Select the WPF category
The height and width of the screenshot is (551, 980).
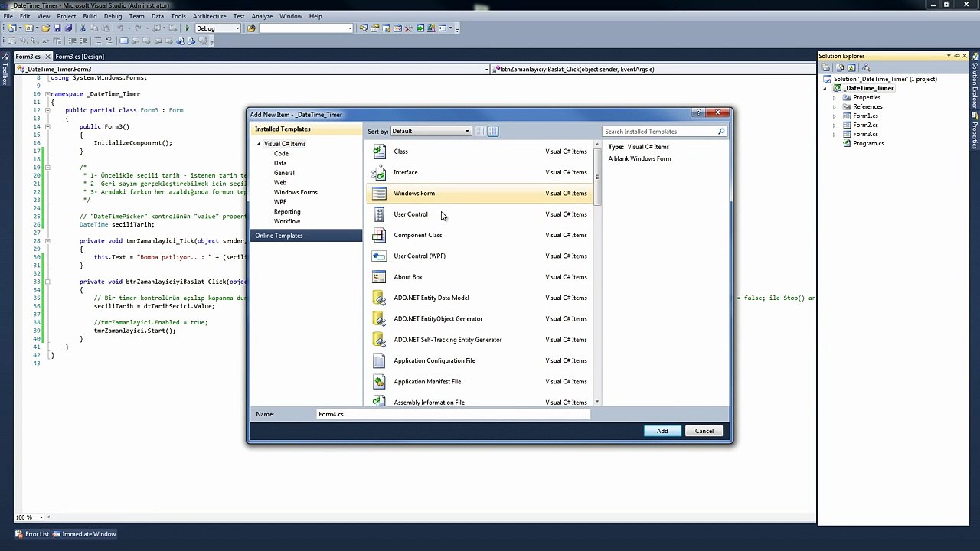280,202
